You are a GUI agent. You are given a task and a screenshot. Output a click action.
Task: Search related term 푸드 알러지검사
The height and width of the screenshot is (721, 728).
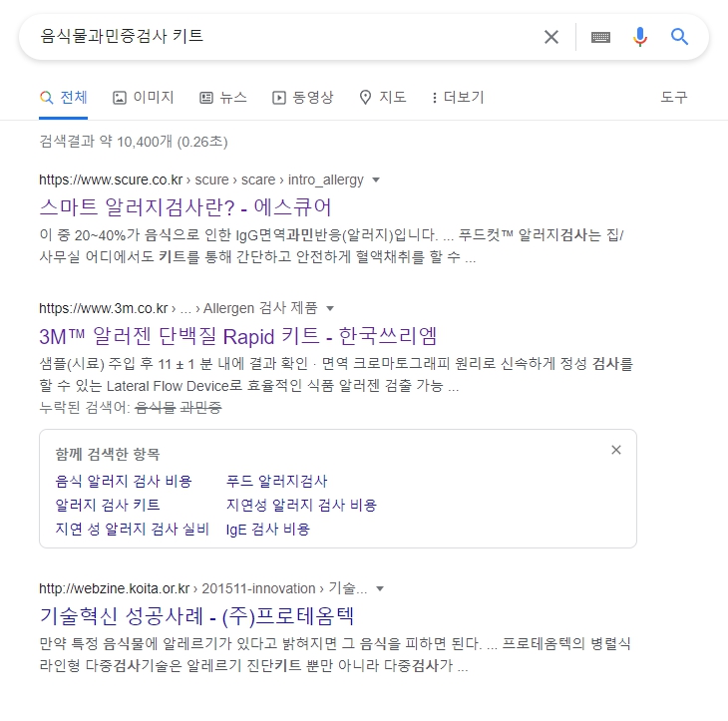277,481
